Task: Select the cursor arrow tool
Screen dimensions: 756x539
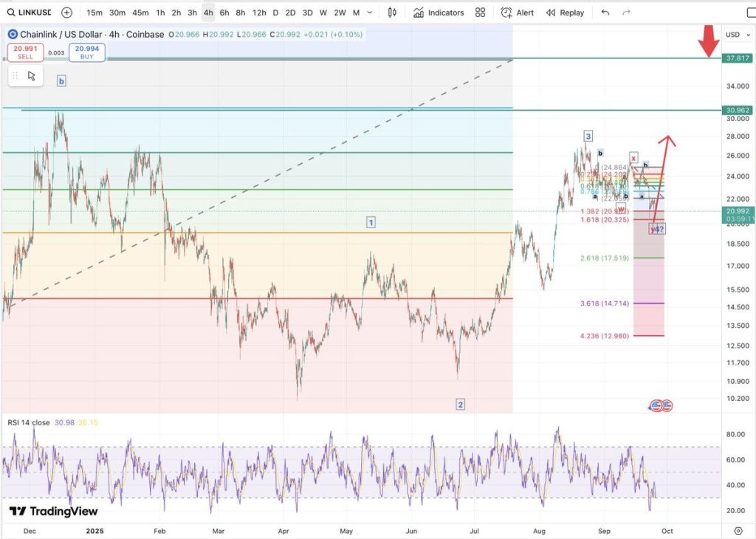Action: coord(32,75)
